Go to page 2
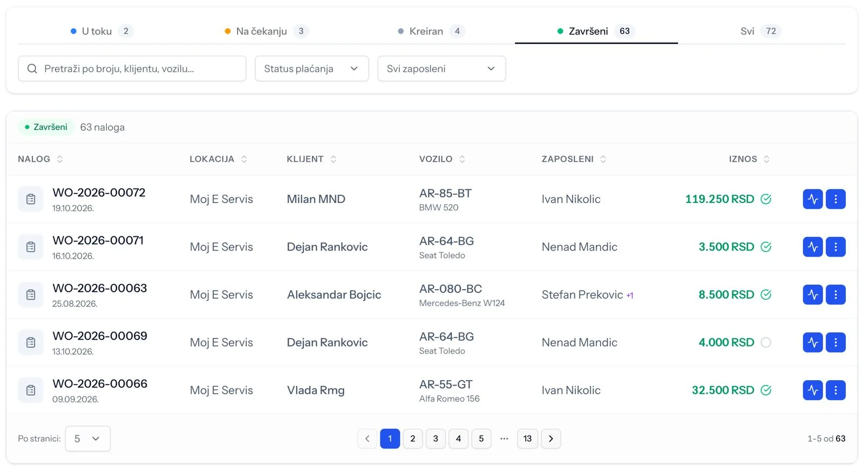 tap(413, 439)
